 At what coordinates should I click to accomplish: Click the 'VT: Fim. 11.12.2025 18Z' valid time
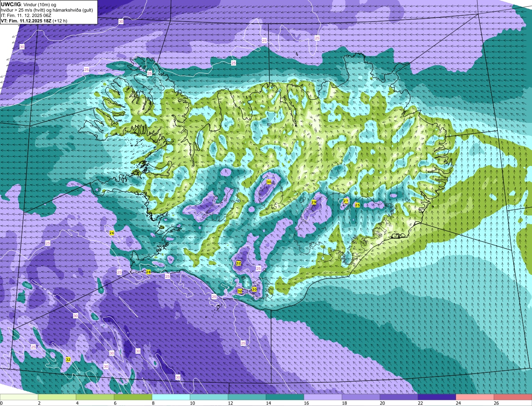(26, 21)
